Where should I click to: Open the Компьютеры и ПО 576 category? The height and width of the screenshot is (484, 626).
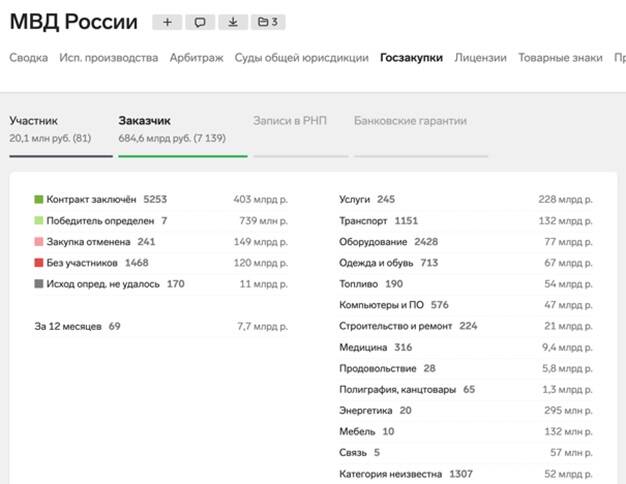point(466,305)
